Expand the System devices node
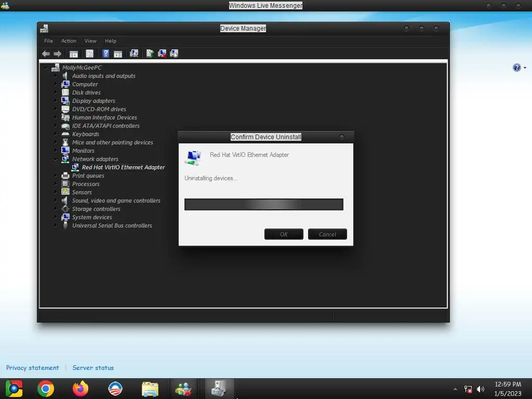Image resolution: width=532 pixels, height=399 pixels. click(x=56, y=217)
